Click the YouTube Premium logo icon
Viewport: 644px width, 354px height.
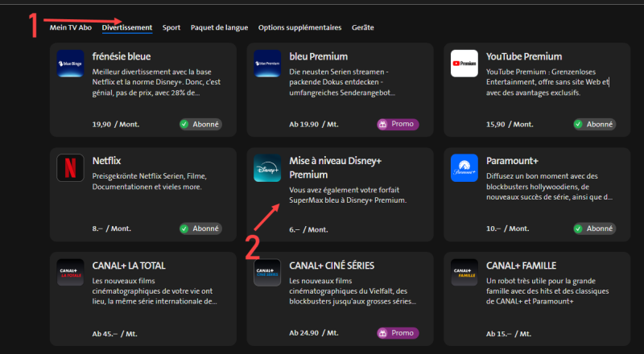464,64
